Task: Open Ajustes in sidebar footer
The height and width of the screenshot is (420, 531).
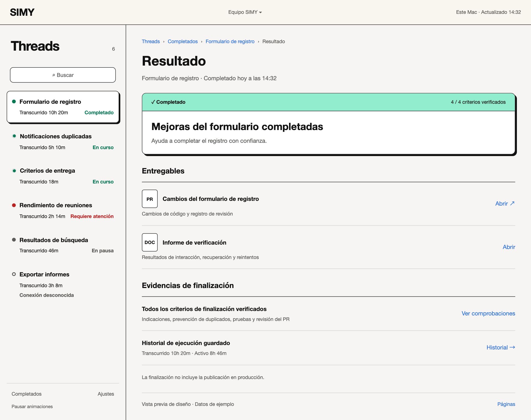Action: [106, 394]
